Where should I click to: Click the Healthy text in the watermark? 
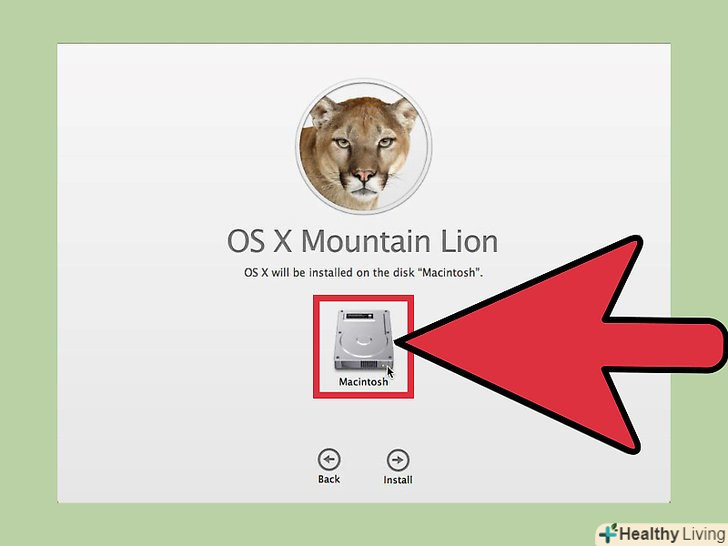pos(649,534)
